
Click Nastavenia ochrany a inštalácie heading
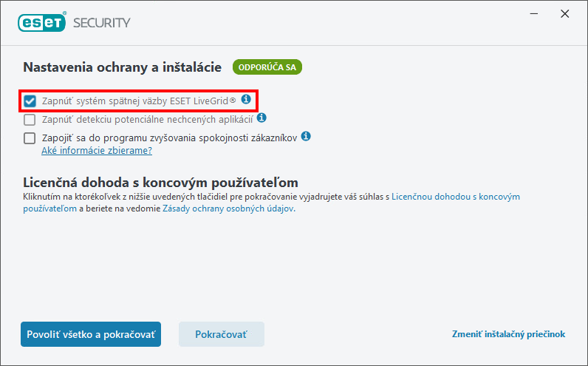(x=122, y=67)
